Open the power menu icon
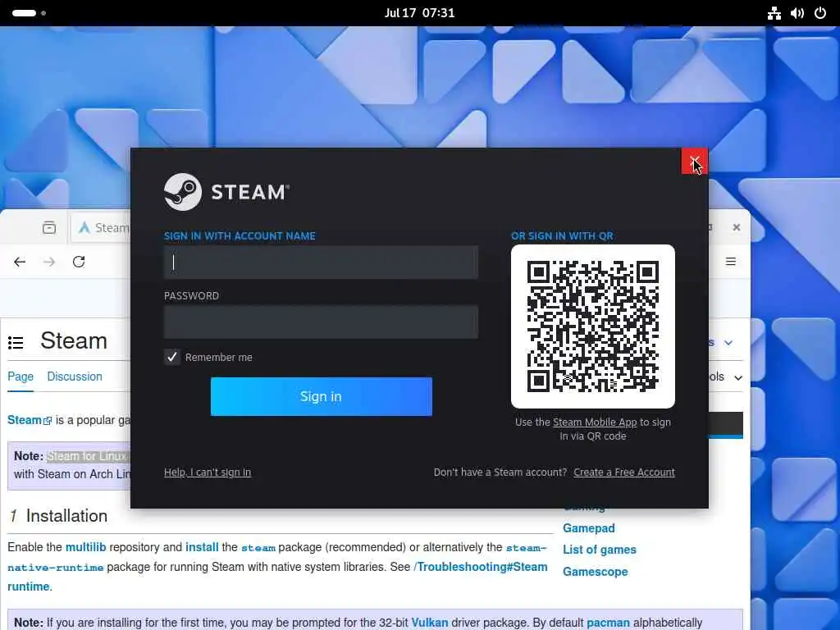 point(820,13)
